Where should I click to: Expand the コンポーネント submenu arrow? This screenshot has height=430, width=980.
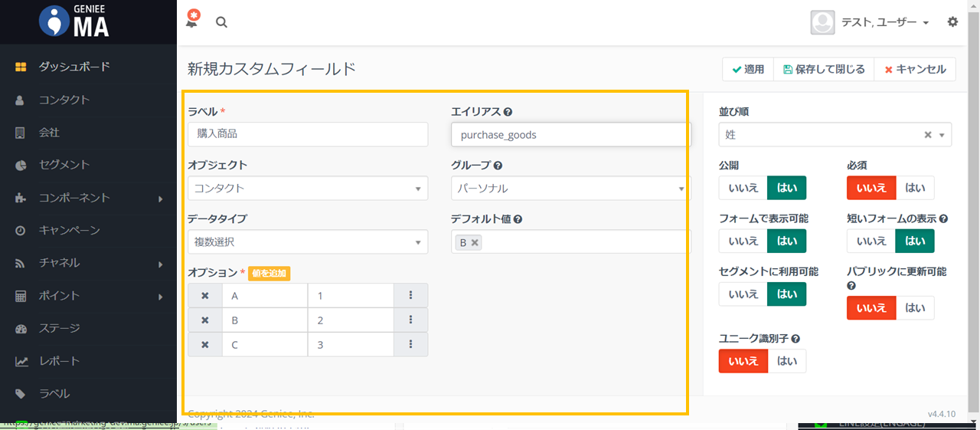point(161,199)
